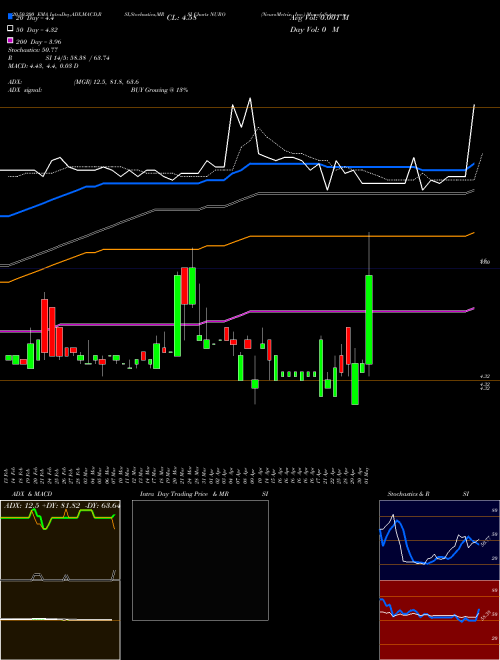Open the ADX & MACD indicator panel

click(x=60, y=580)
